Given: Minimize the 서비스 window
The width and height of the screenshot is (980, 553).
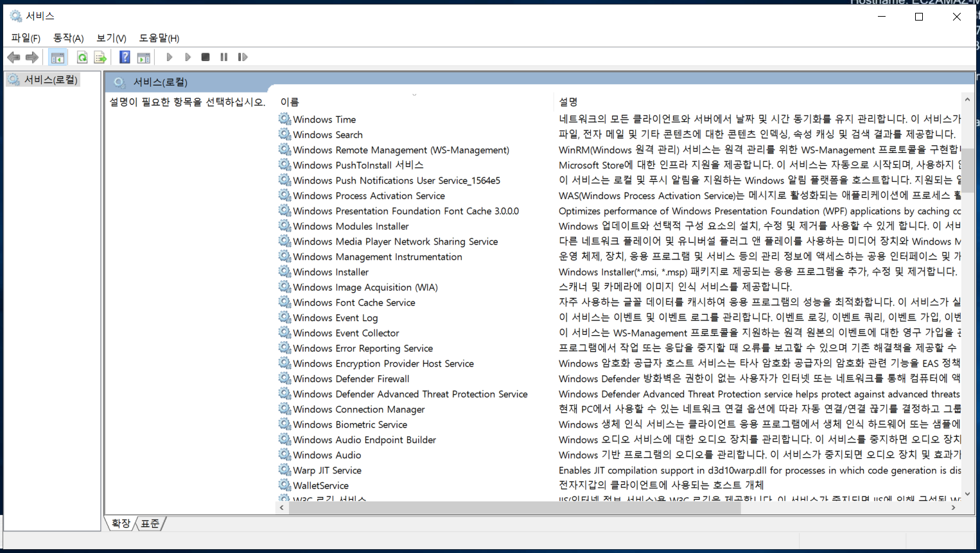Looking at the screenshot, I should click(x=882, y=17).
